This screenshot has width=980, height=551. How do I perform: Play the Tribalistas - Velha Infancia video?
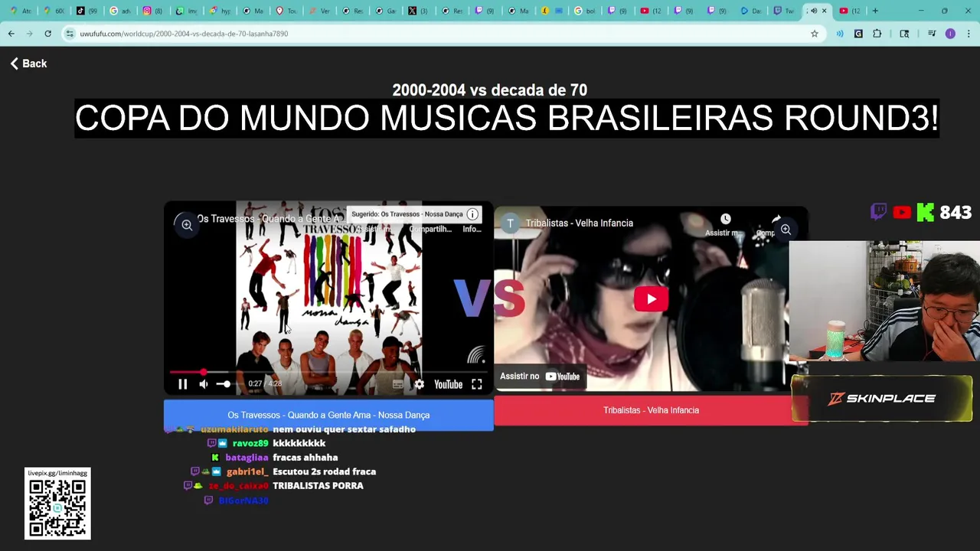651,299
